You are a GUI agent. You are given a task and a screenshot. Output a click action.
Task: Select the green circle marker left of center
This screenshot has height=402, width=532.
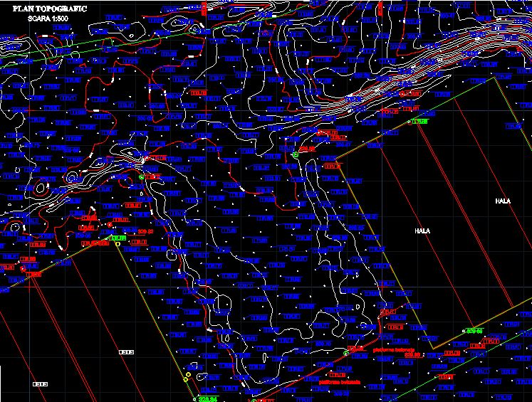pos(142,177)
